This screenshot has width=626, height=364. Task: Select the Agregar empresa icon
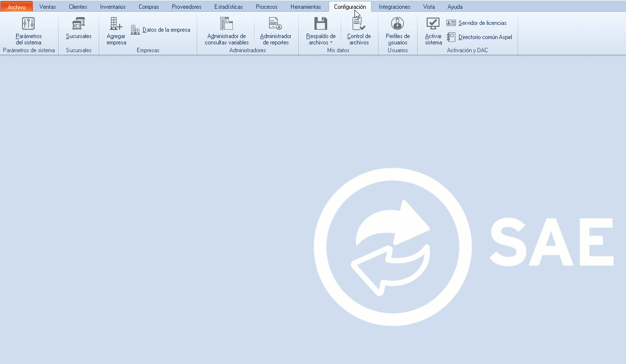pyautogui.click(x=116, y=23)
